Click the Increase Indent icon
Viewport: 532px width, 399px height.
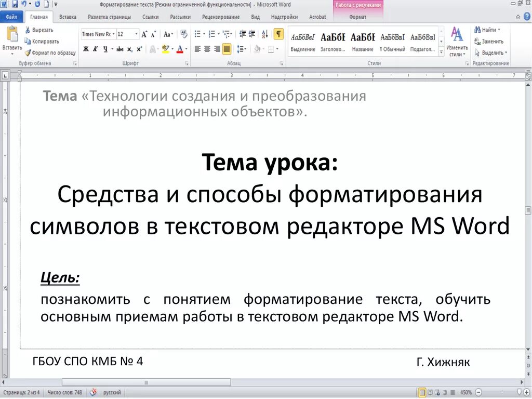(252, 34)
